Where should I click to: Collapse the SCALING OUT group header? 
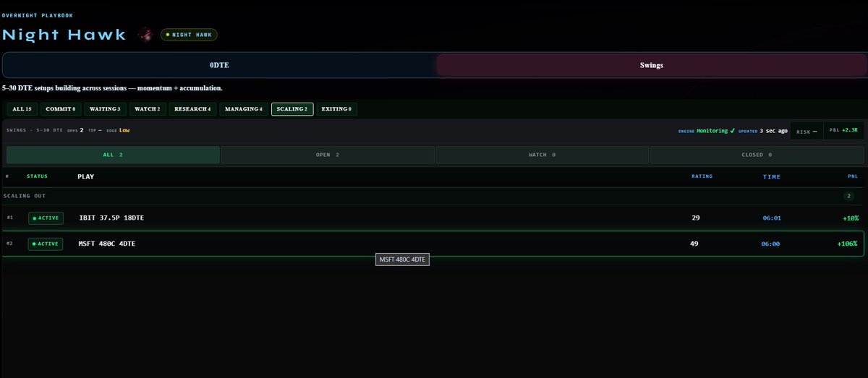point(434,196)
